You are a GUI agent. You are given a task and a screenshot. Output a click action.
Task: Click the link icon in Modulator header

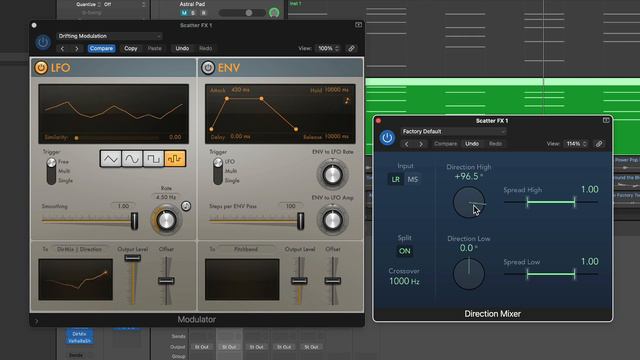[351, 49]
